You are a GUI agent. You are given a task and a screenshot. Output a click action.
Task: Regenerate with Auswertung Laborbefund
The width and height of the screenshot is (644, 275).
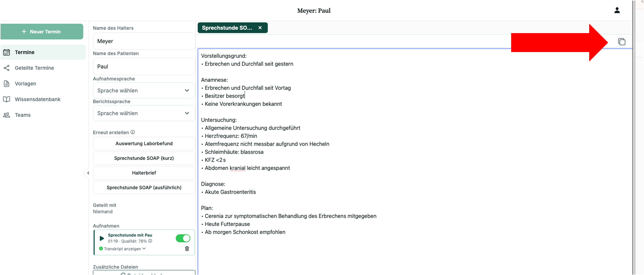tap(144, 143)
